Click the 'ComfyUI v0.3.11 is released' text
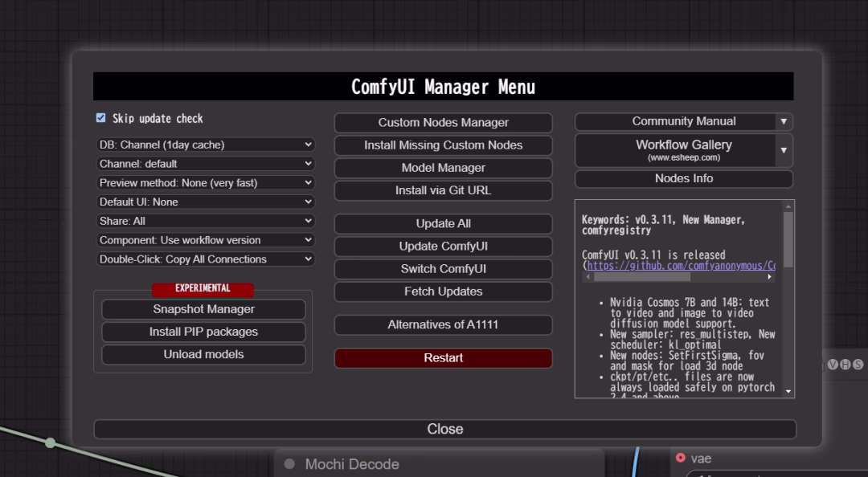The width and height of the screenshot is (868, 477). (653, 255)
